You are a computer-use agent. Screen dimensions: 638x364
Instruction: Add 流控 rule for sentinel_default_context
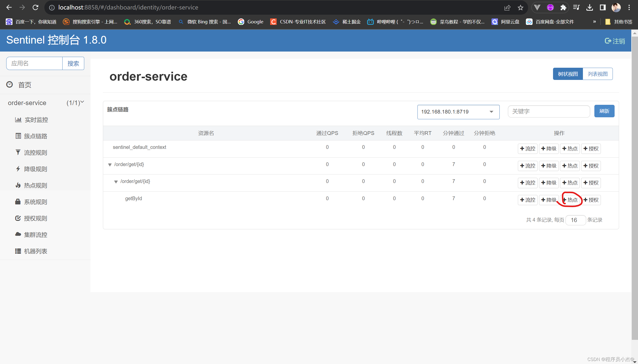[x=528, y=148]
